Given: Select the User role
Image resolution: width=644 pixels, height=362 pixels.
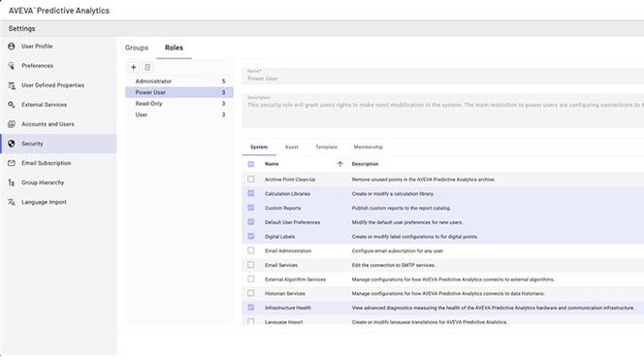Looking at the screenshot, I should point(179,115).
